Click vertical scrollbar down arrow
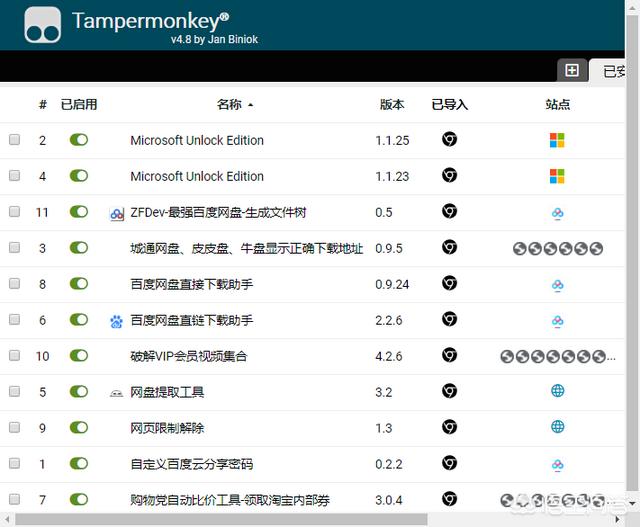Viewport: 640px width, 527px height. [633, 504]
